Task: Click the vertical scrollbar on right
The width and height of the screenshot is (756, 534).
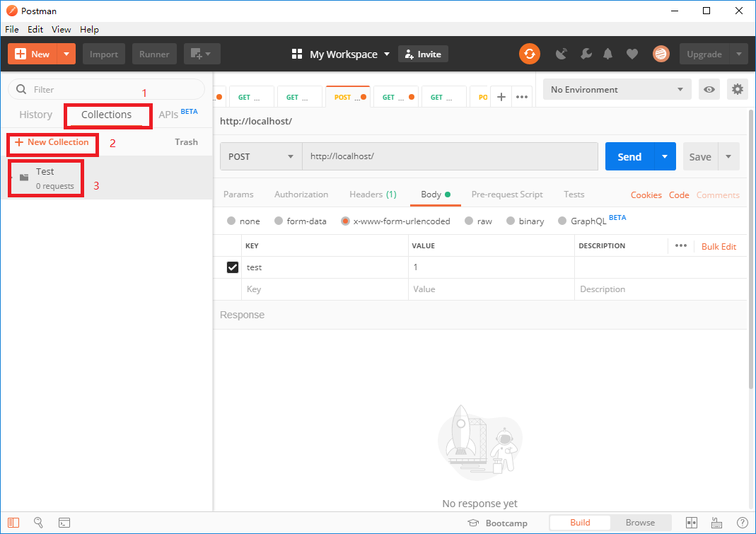Action: click(751, 250)
